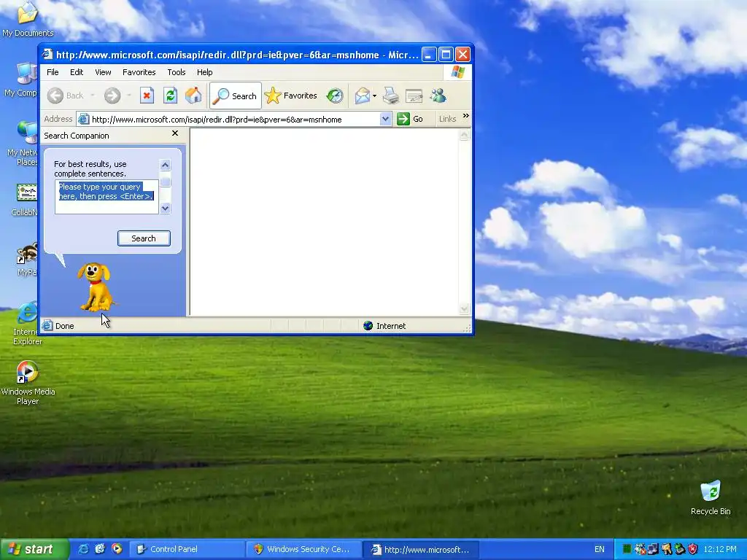Click the Go green arrow button

[x=410, y=119]
